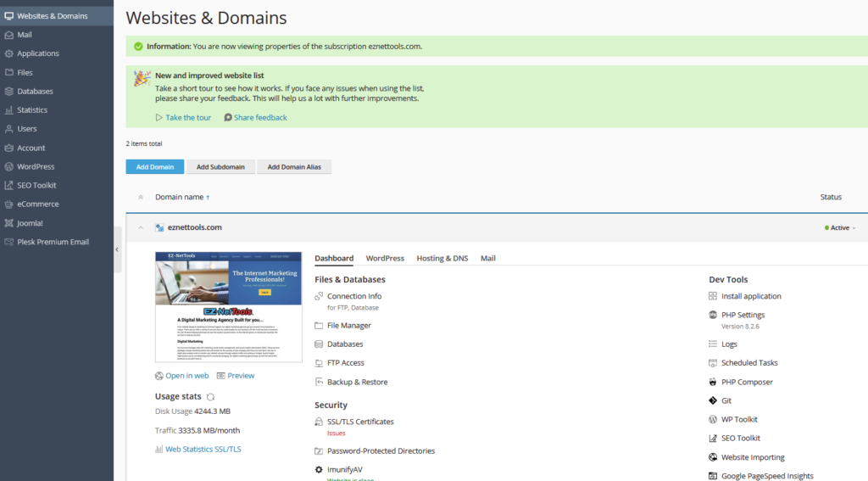The width and height of the screenshot is (868, 481).
Task: Click the Users person icon in sidebar
Action: pyautogui.click(x=8, y=129)
